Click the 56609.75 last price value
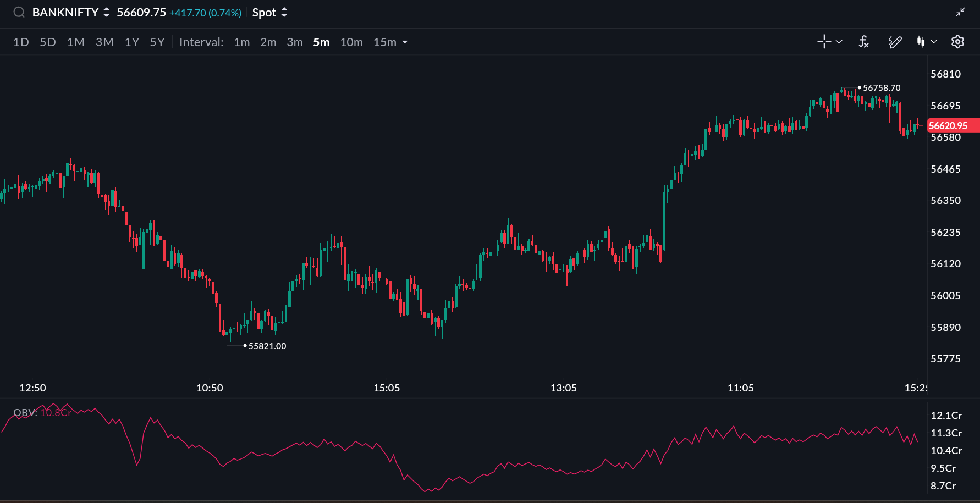The height and width of the screenshot is (503, 980). (141, 13)
